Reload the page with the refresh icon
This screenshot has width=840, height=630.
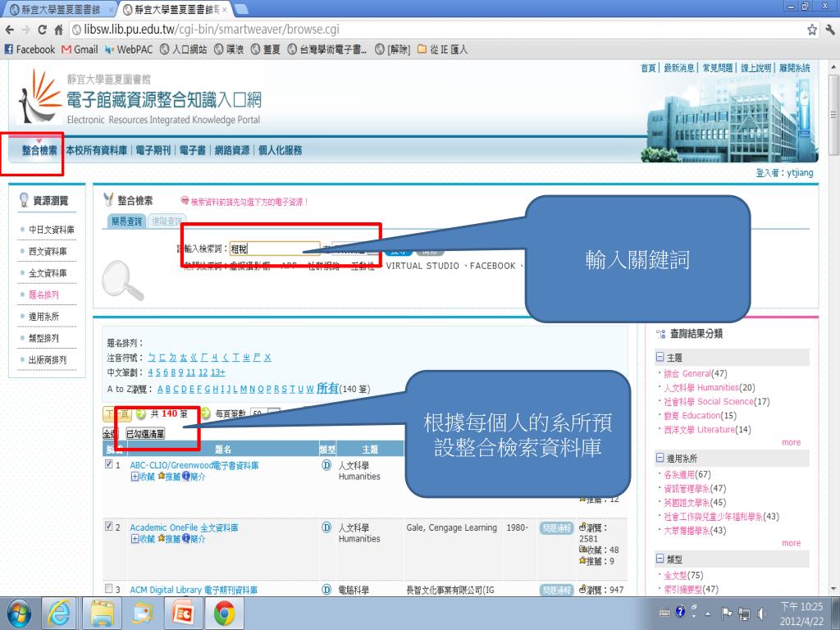click(x=43, y=30)
